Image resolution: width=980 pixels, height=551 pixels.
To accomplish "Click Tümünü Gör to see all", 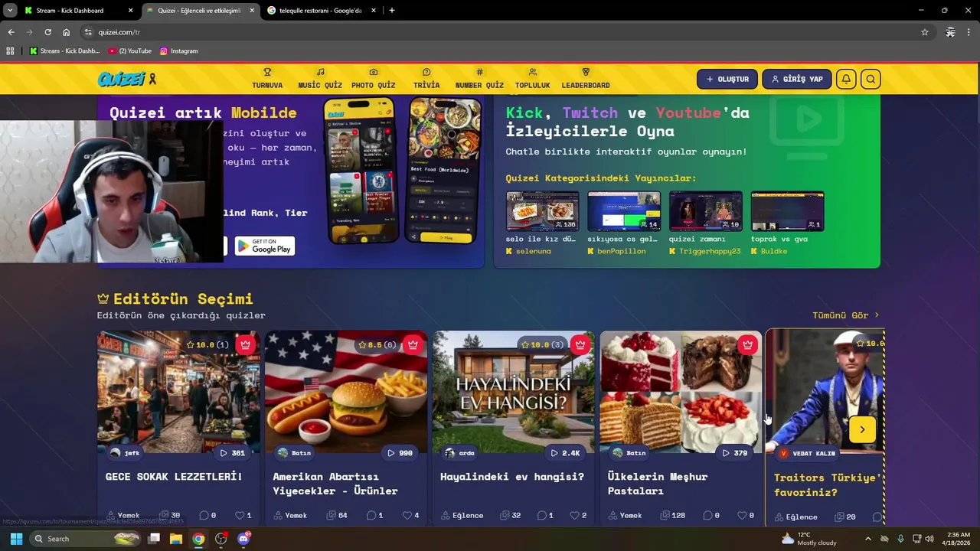I will click(846, 315).
